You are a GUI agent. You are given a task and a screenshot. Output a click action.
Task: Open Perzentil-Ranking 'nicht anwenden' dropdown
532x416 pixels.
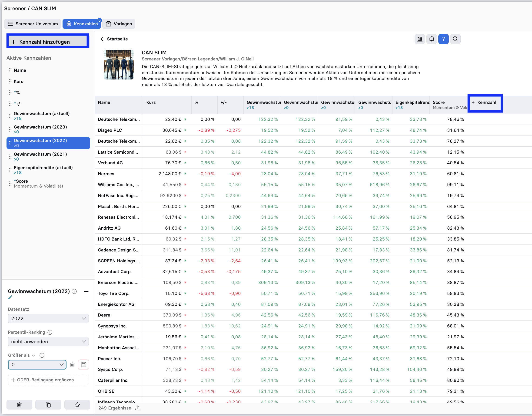(x=48, y=341)
